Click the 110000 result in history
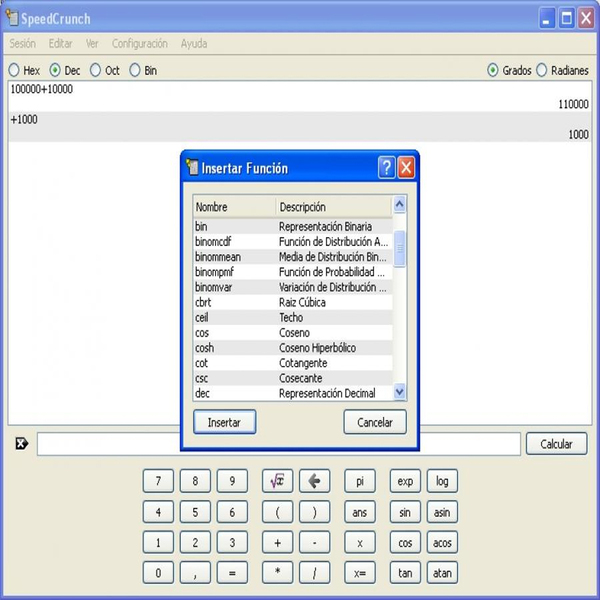The width and height of the screenshot is (600, 600). click(x=573, y=104)
